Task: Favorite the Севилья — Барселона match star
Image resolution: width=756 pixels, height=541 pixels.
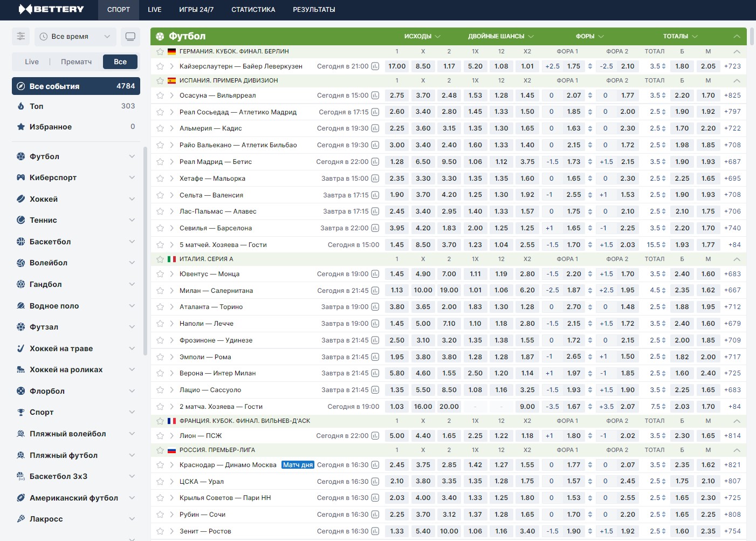Action: tap(160, 228)
